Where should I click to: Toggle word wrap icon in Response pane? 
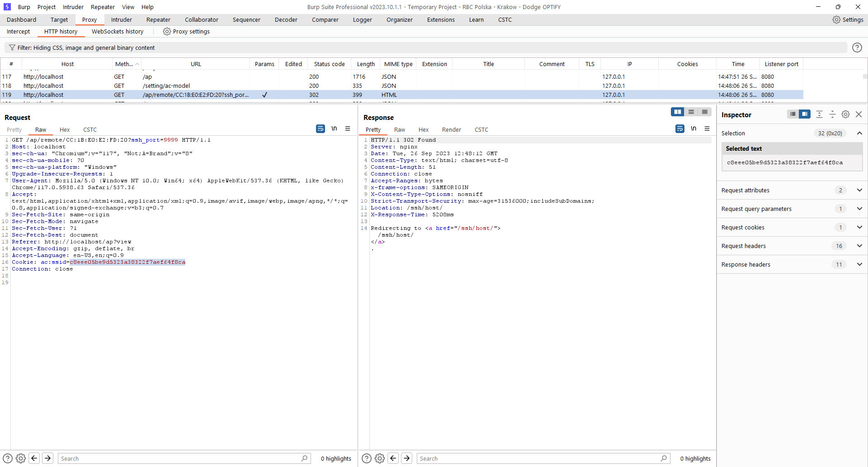pyautogui.click(x=679, y=129)
